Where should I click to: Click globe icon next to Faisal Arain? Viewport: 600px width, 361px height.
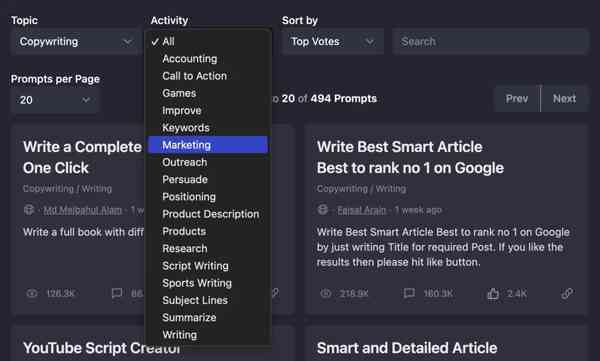point(323,210)
